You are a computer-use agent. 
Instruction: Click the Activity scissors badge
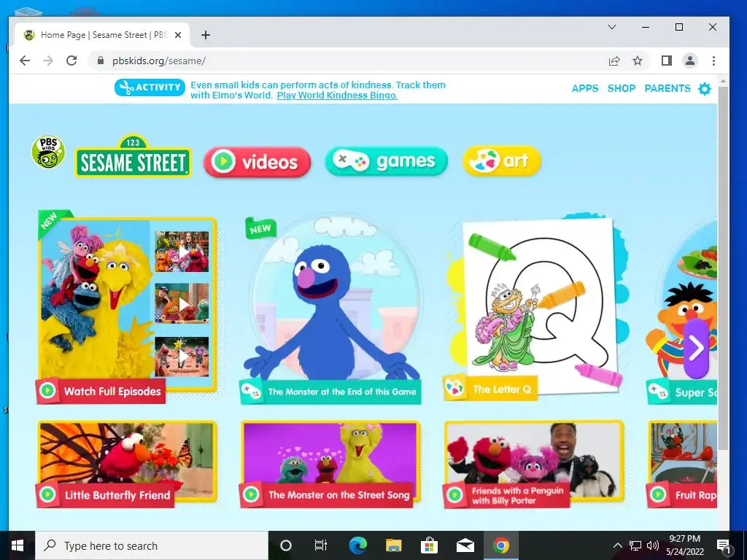(x=150, y=87)
